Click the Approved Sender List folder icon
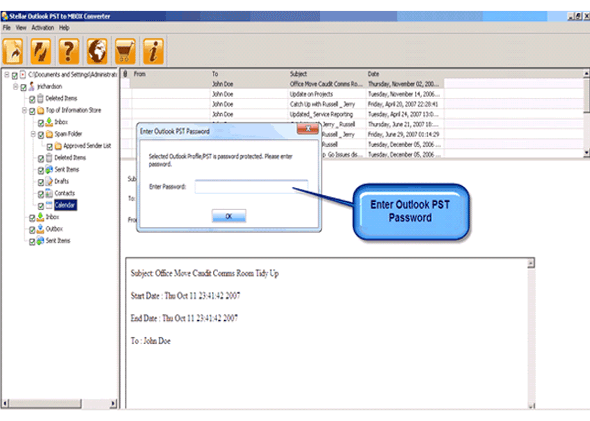590x421 pixels. [58, 146]
